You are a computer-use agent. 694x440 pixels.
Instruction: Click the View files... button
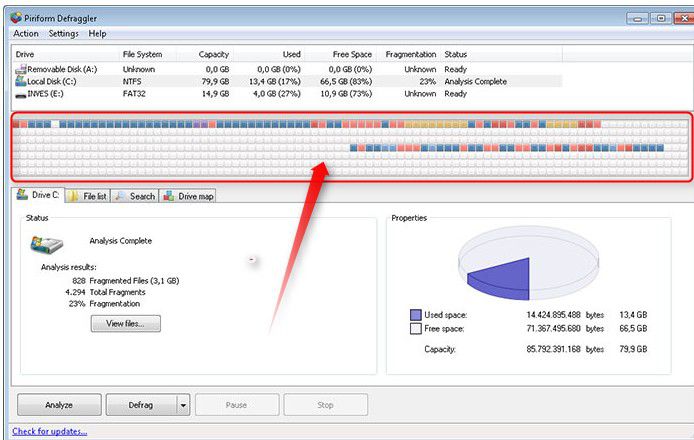(126, 324)
